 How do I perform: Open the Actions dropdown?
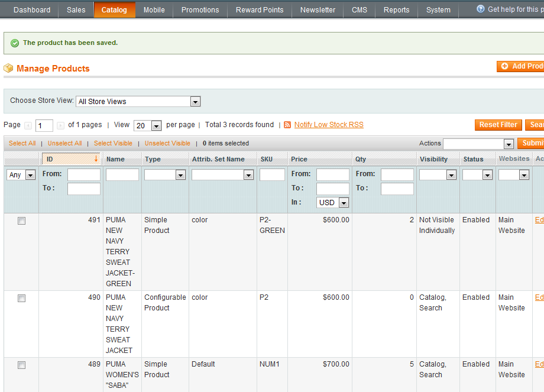[478, 144]
